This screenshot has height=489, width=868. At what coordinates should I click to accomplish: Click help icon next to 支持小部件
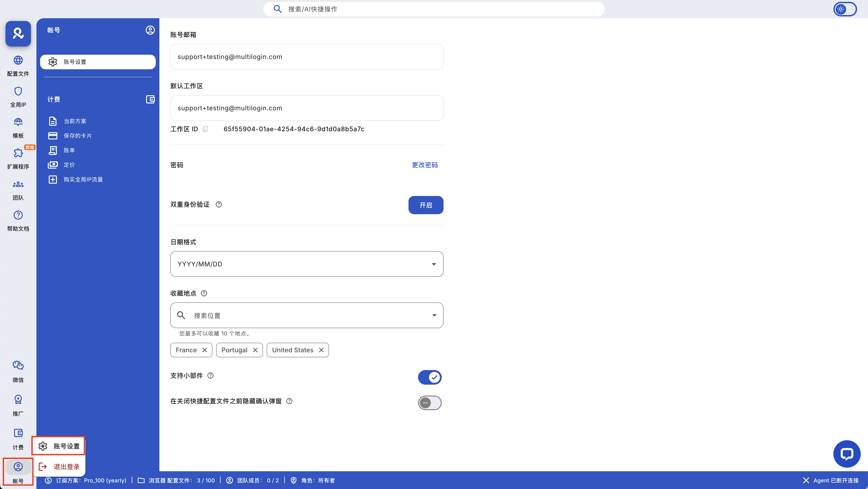pyautogui.click(x=211, y=375)
